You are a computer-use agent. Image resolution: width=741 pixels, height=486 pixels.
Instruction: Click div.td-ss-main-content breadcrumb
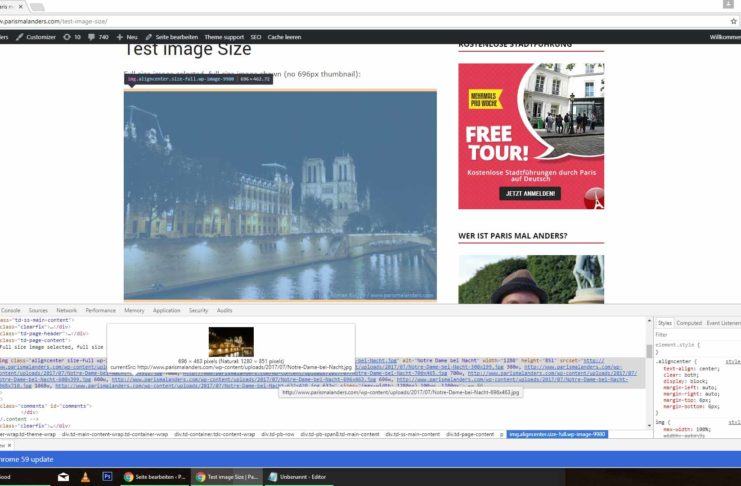pos(412,434)
